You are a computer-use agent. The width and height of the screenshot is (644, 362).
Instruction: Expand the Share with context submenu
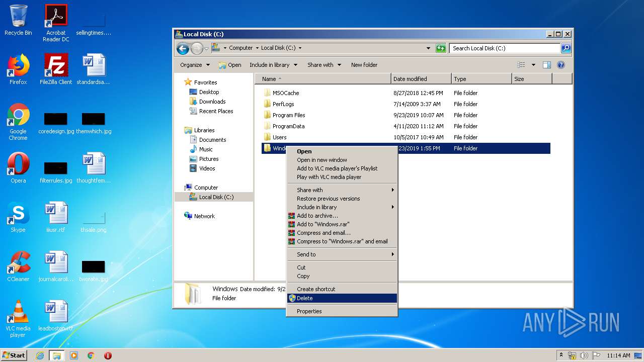[342, 190]
